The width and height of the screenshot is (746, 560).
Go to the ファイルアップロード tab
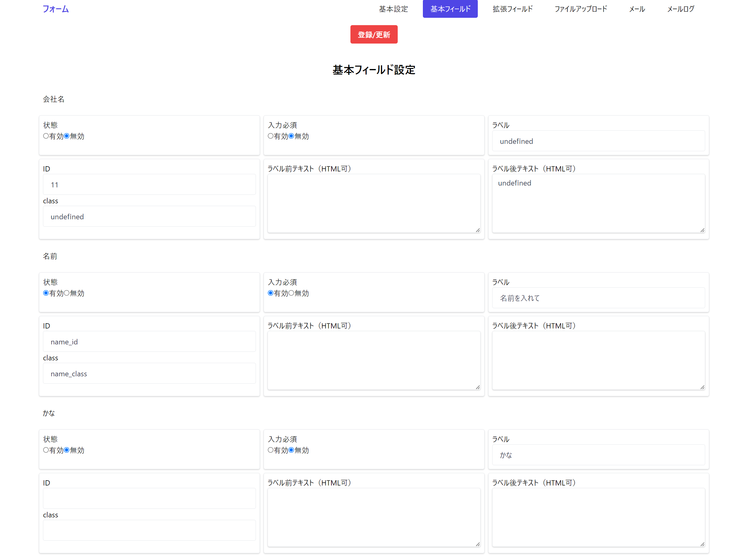tap(581, 9)
